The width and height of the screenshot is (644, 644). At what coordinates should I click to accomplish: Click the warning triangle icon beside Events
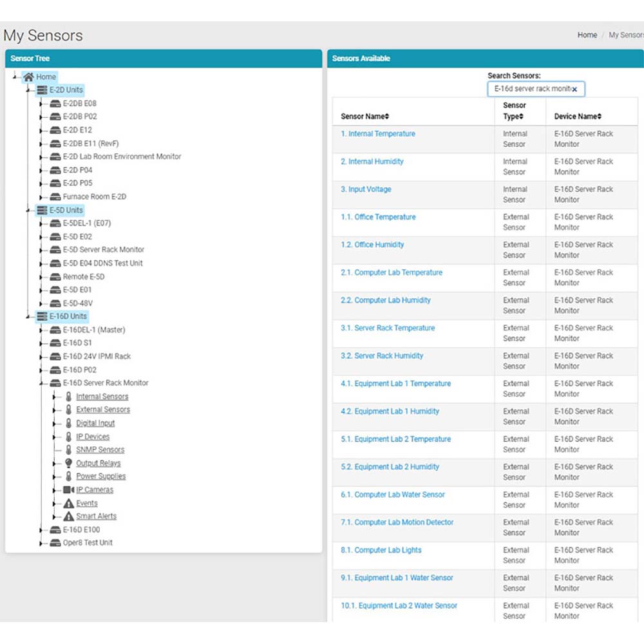(x=69, y=503)
